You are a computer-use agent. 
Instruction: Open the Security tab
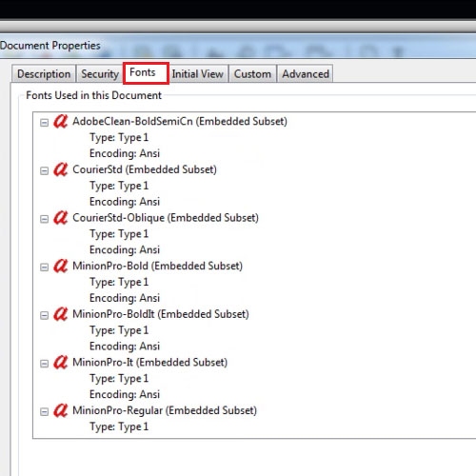[100, 74]
